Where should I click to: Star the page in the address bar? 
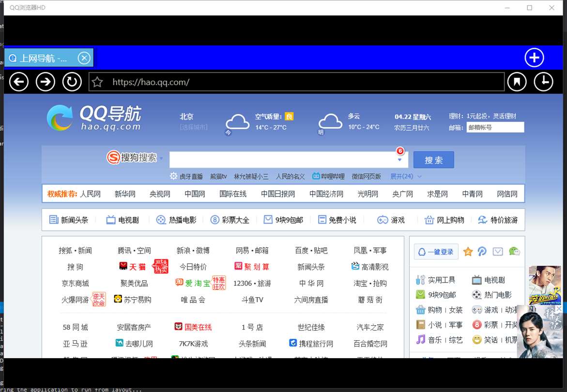click(97, 82)
